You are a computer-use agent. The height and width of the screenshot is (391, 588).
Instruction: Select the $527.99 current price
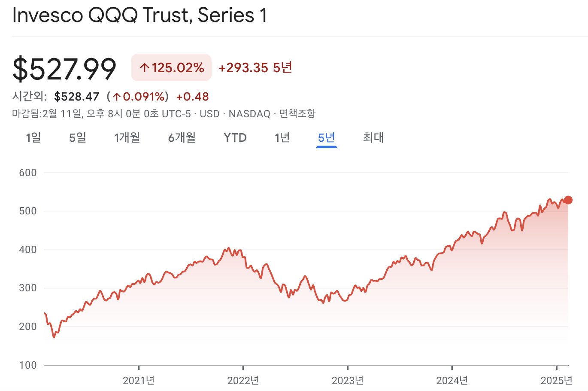pyautogui.click(x=64, y=67)
